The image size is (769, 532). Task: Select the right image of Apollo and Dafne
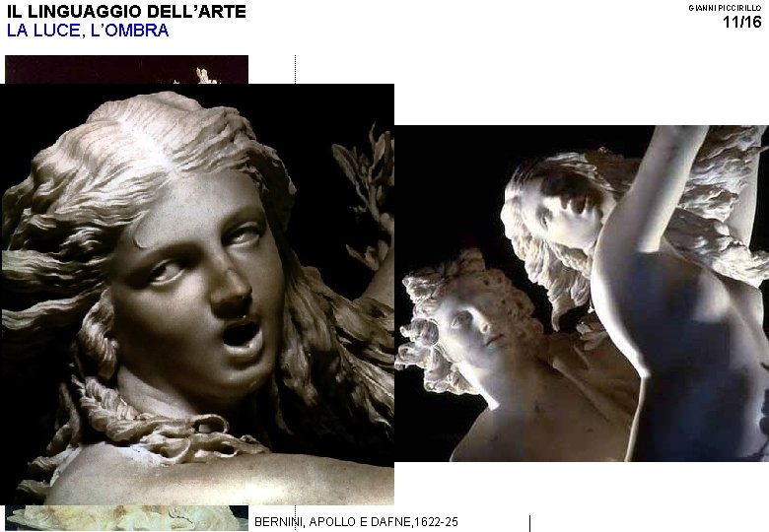coord(582,293)
